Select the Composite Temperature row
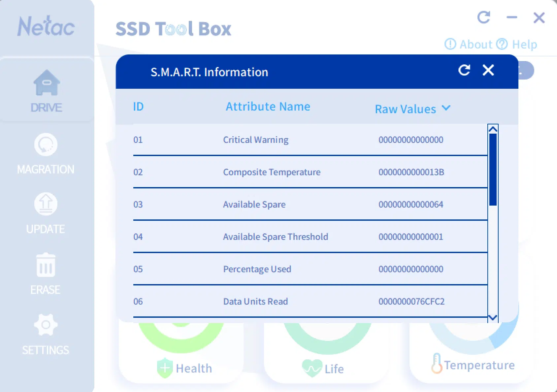This screenshot has height=392, width=557. (x=272, y=172)
